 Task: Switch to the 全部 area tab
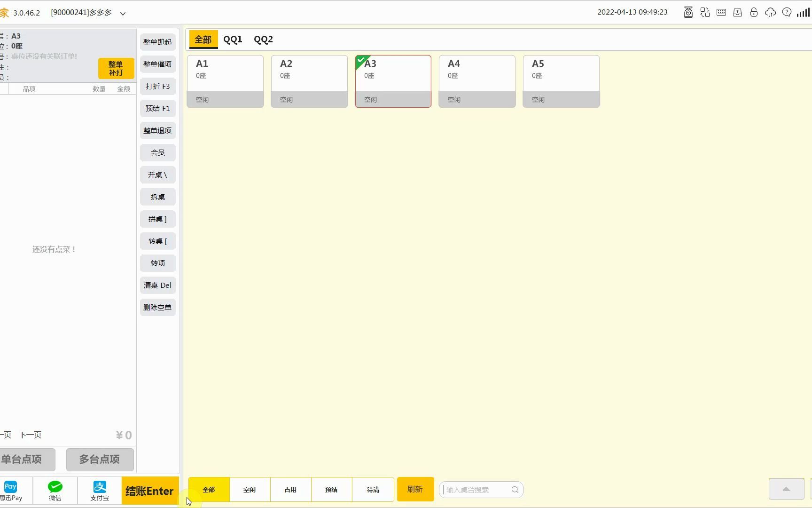pos(203,40)
